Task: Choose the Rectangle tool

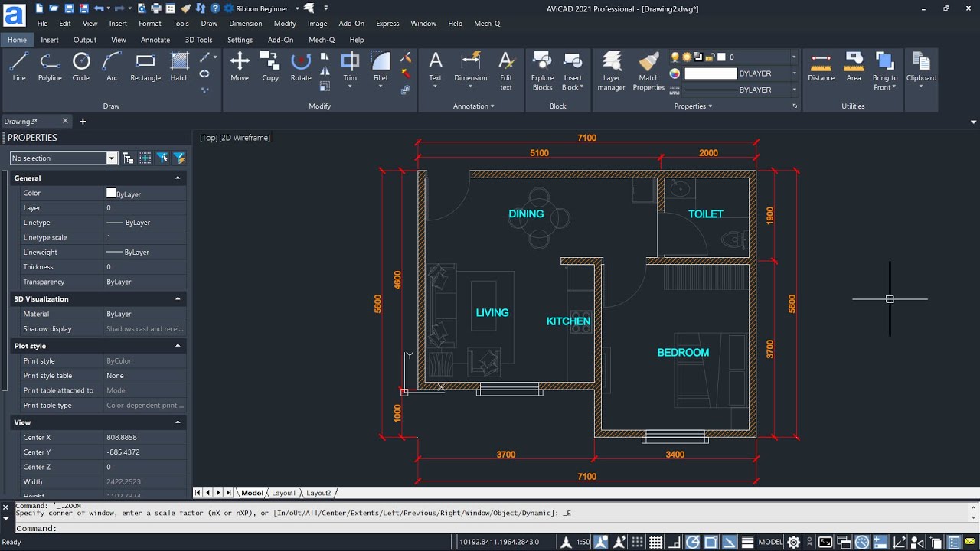Action: point(145,67)
